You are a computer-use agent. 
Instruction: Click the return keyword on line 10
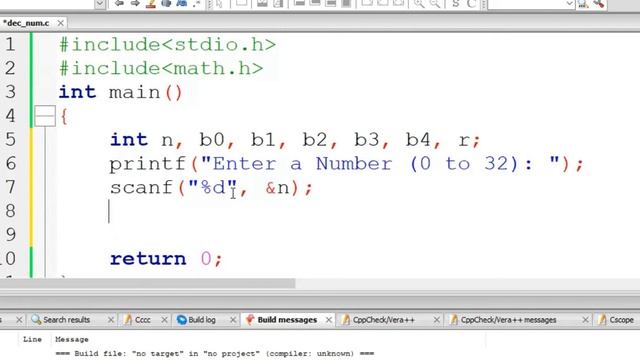coord(148,259)
